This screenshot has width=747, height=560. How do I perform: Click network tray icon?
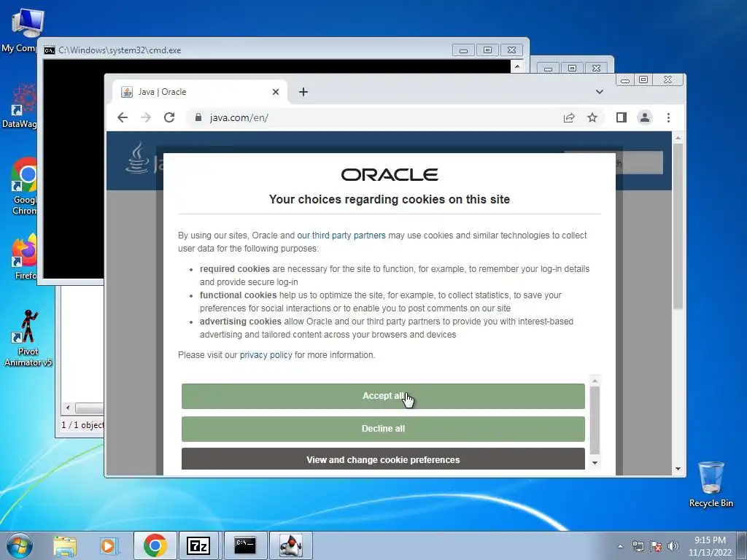click(x=638, y=546)
